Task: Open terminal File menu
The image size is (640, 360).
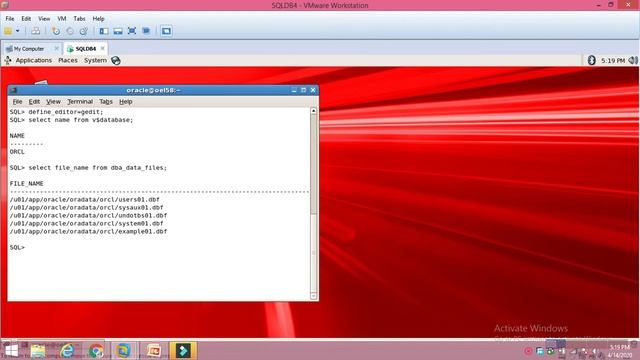Action: [x=17, y=102]
